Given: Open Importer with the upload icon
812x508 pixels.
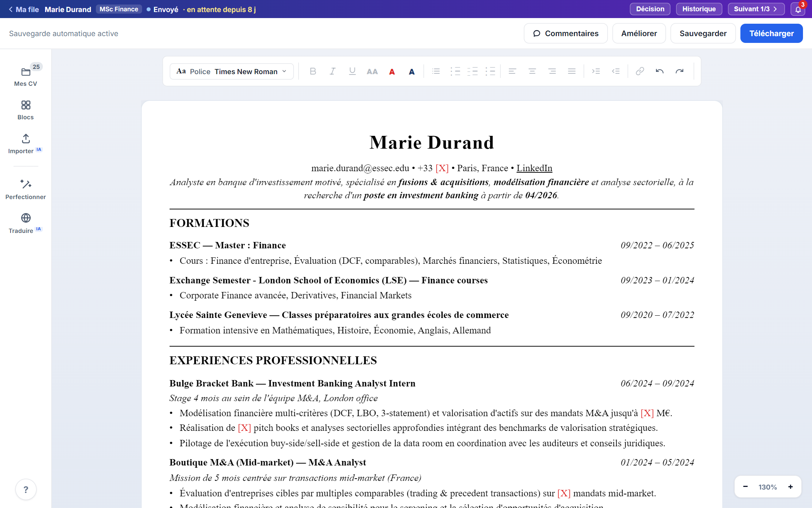Looking at the screenshot, I should pyautogui.click(x=26, y=144).
